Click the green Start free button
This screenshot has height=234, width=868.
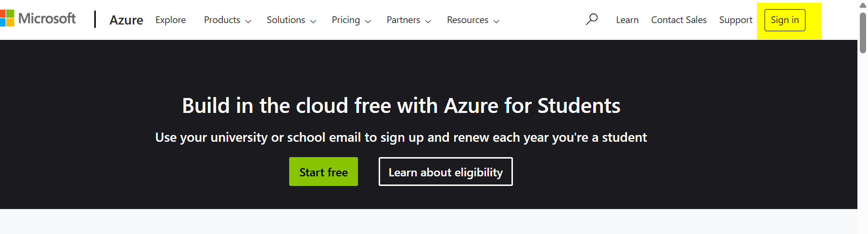click(x=323, y=172)
